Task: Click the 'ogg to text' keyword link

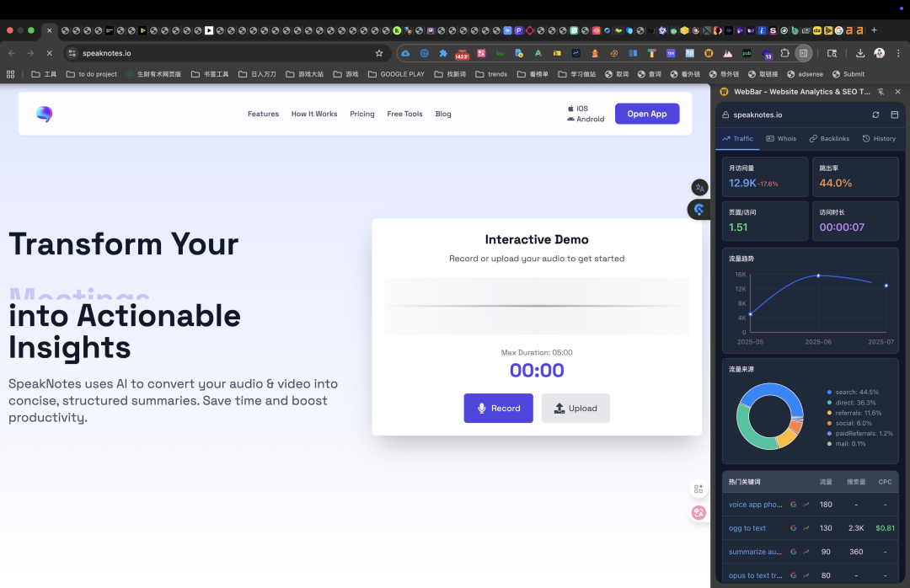Action: point(747,528)
